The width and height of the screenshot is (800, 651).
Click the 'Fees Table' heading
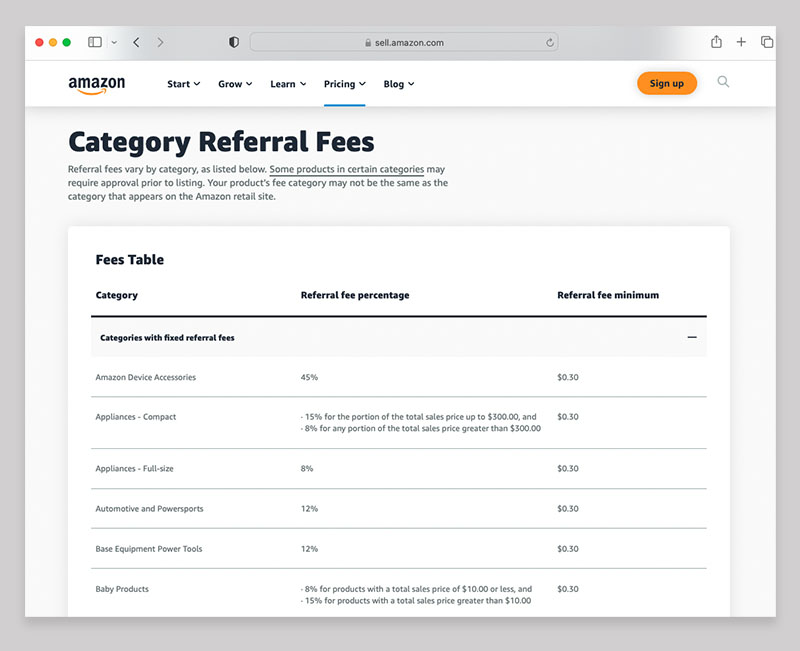pos(130,260)
